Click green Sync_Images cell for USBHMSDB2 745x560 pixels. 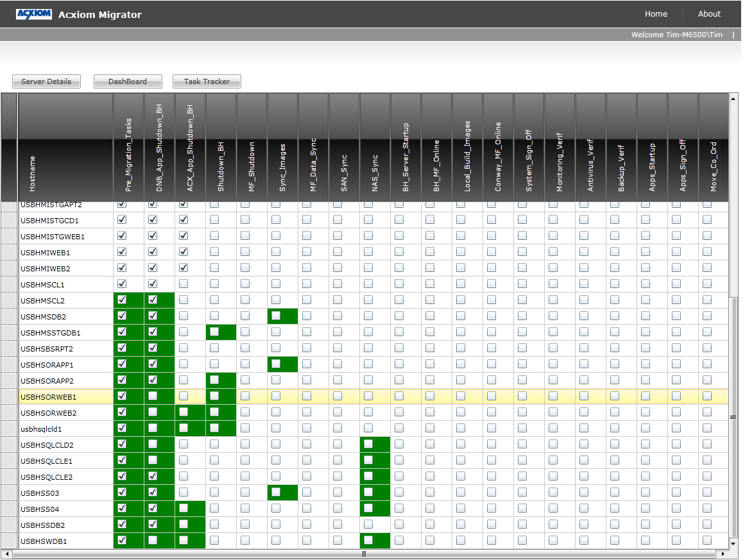pos(282,316)
